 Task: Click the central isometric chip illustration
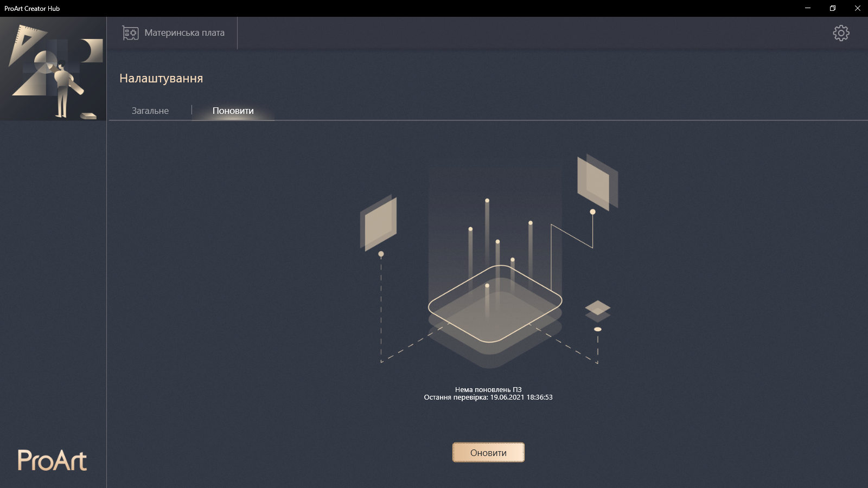pos(495,304)
